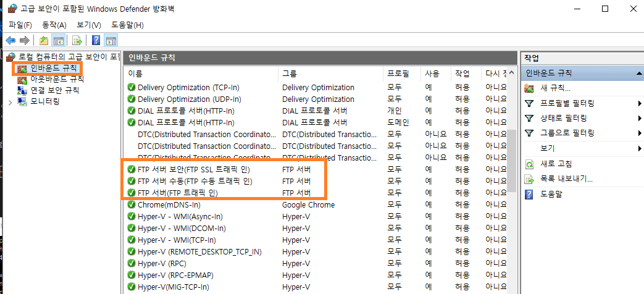Click the export list toolbar icon
The image size is (644, 294).
(x=77, y=40)
